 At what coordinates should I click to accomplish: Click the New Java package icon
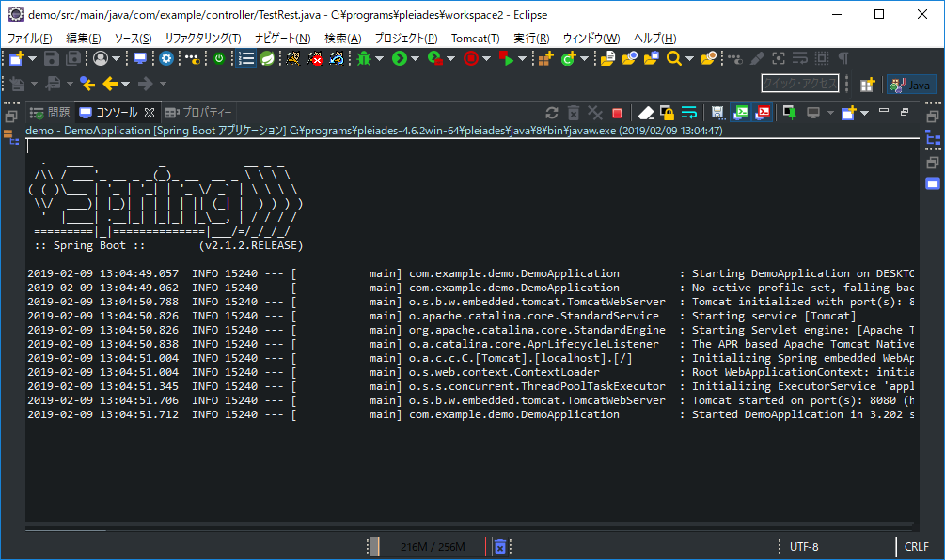click(546, 58)
